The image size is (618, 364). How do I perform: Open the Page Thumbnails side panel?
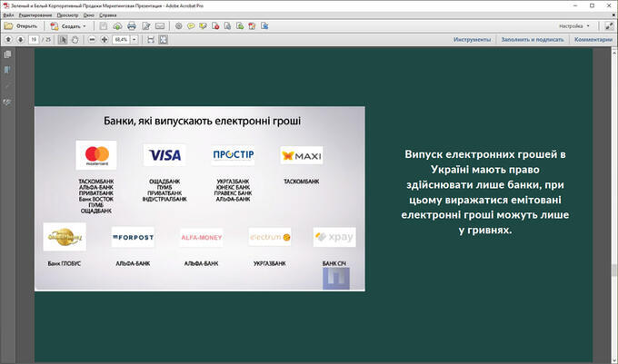(7, 55)
